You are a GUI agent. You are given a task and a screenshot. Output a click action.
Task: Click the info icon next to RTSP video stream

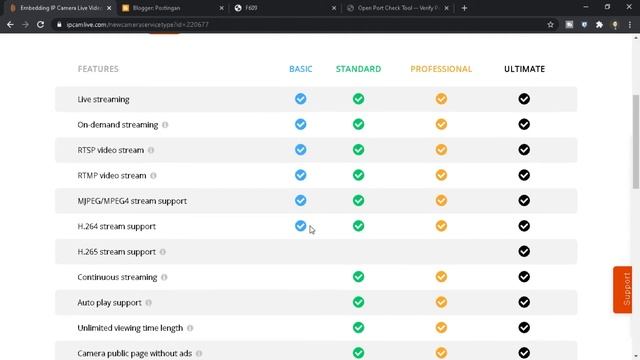click(x=151, y=150)
